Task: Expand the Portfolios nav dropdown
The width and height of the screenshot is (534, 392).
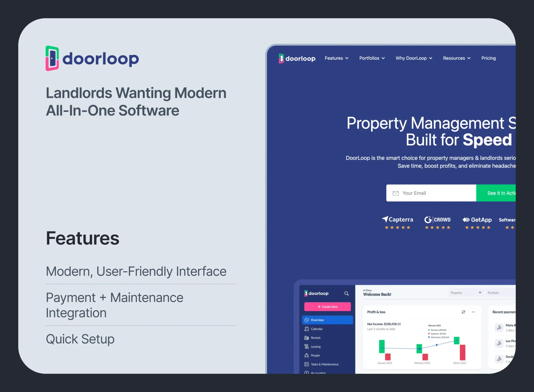Action: pos(372,58)
